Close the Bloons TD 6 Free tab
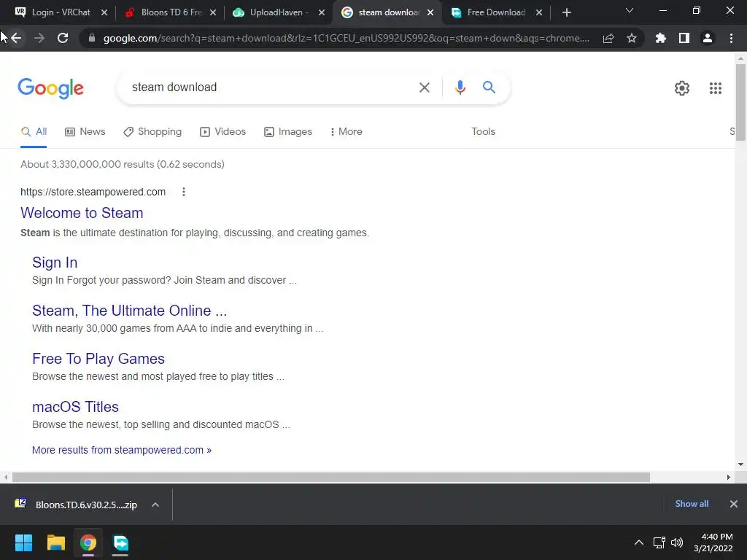Image resolution: width=747 pixels, height=560 pixels. [213, 12]
